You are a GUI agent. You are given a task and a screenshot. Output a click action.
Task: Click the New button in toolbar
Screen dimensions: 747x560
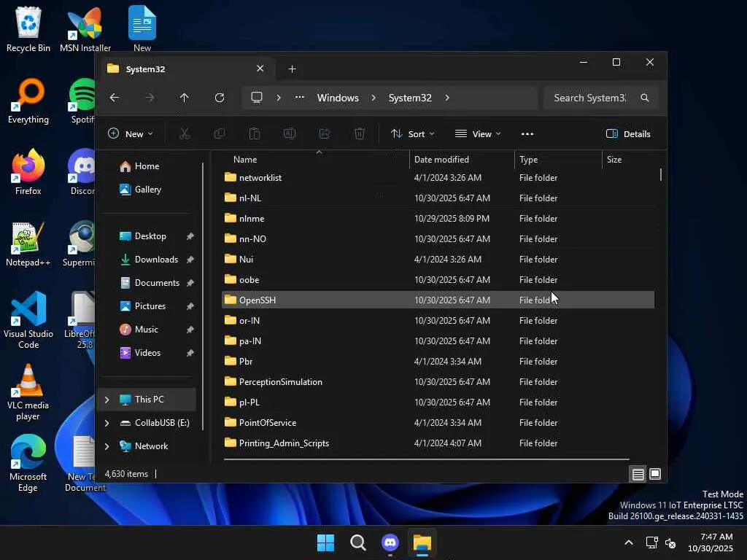[x=131, y=134]
